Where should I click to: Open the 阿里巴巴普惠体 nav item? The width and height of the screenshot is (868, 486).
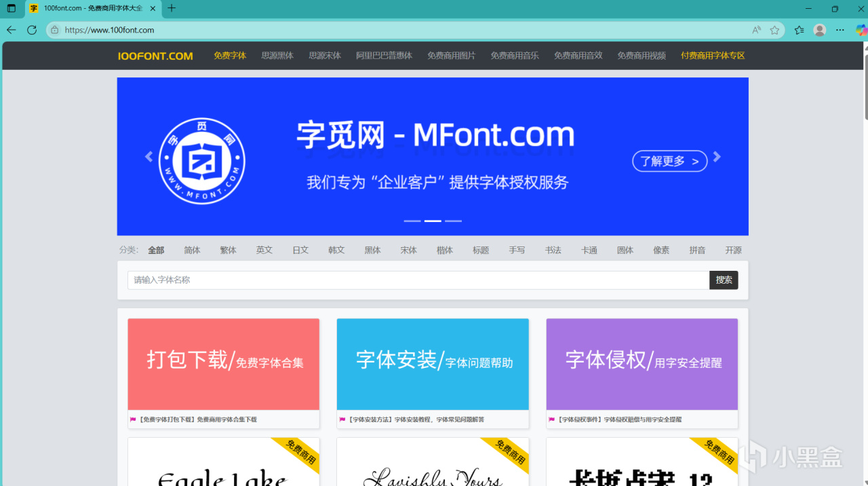384,56
